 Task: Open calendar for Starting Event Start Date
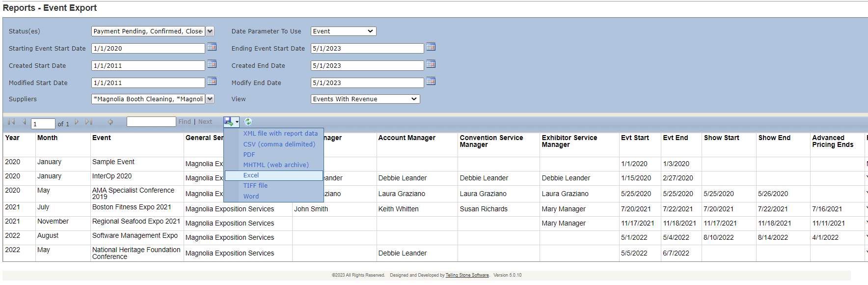pyautogui.click(x=212, y=47)
